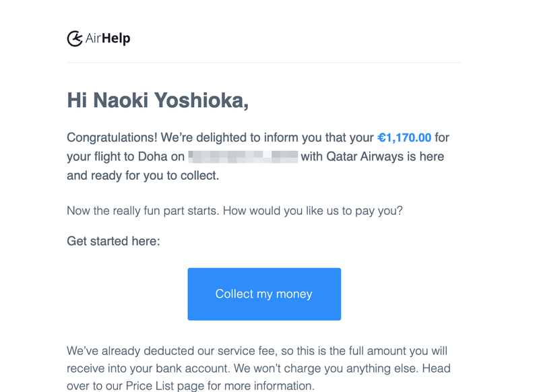Click the AirHelp wordmark text

click(108, 38)
